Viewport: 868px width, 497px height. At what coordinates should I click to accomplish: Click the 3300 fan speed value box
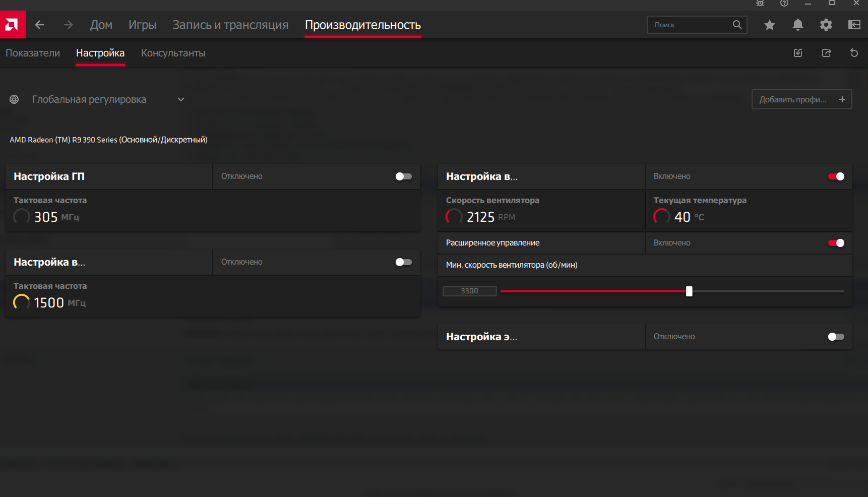click(x=469, y=291)
